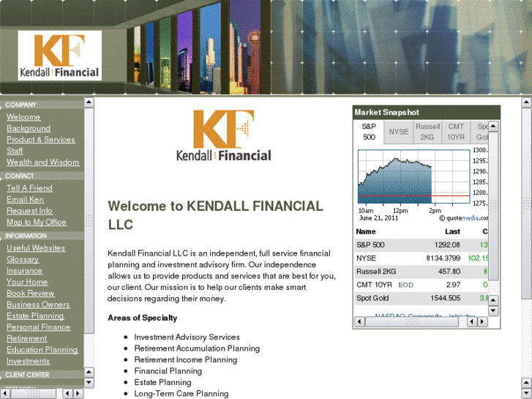Open Personal Finance link
Image resolution: width=532 pixels, height=399 pixels.
[x=38, y=327]
